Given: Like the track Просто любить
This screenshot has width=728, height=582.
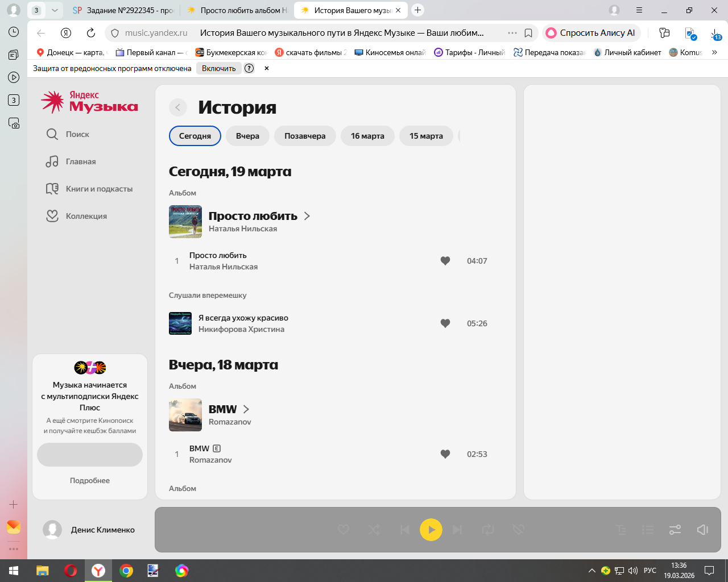Looking at the screenshot, I should point(445,261).
